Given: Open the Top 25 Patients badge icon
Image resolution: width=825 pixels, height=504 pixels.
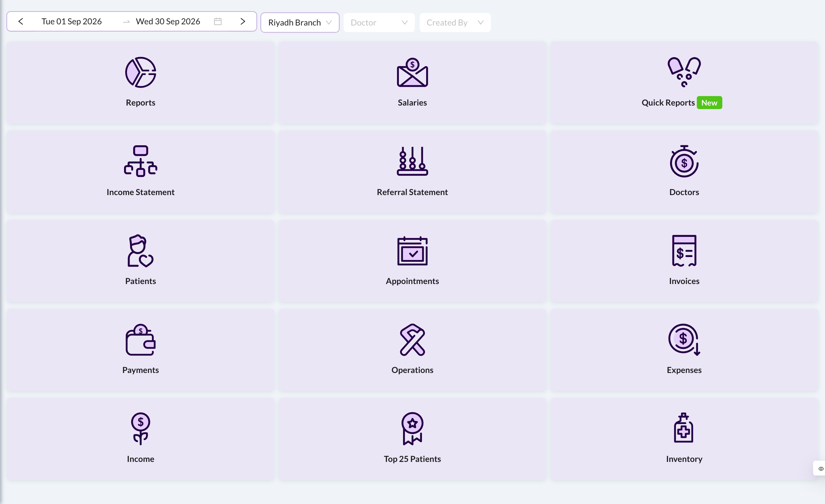Looking at the screenshot, I should 412,428.
